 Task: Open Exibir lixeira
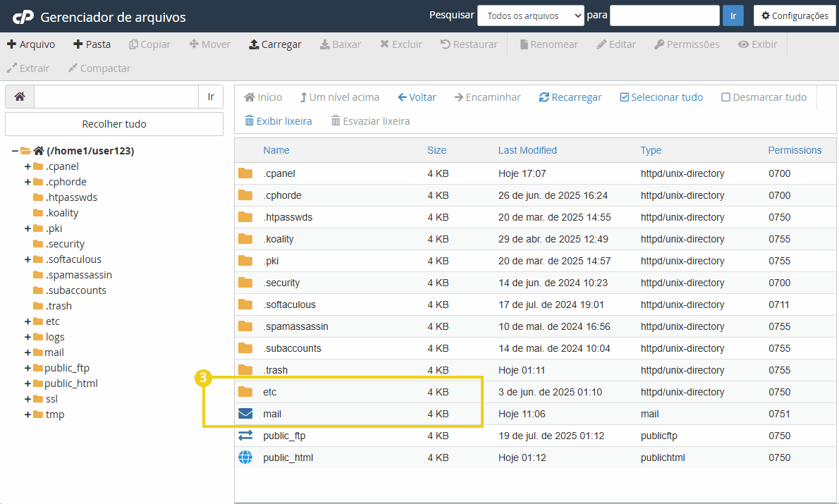[x=278, y=121]
